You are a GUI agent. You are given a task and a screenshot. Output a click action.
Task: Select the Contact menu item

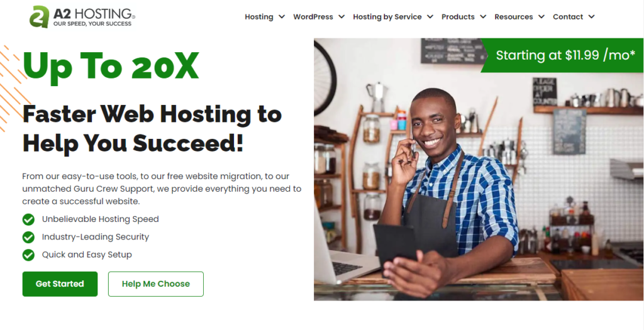click(568, 17)
